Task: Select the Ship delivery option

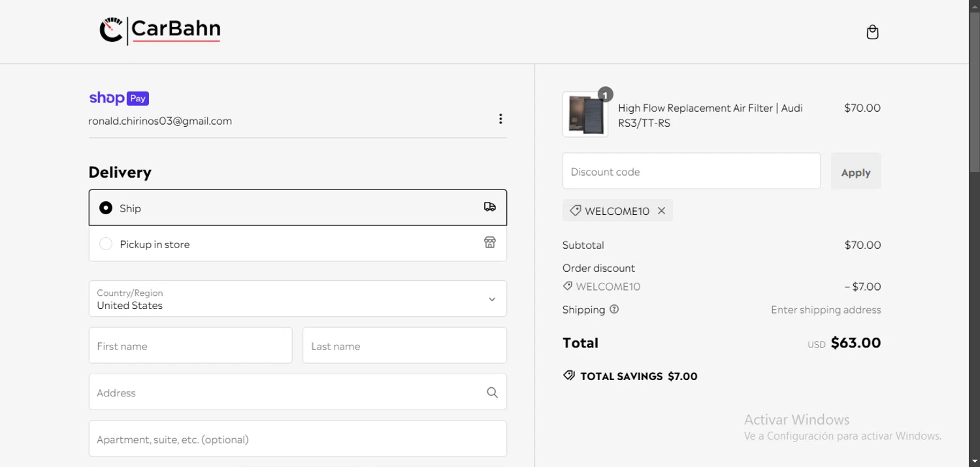Action: (298, 208)
